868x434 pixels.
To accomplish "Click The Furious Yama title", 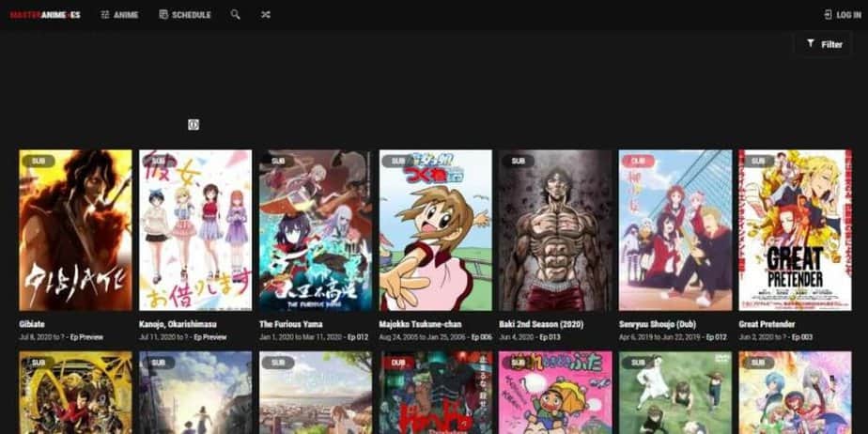I will coord(290,324).
